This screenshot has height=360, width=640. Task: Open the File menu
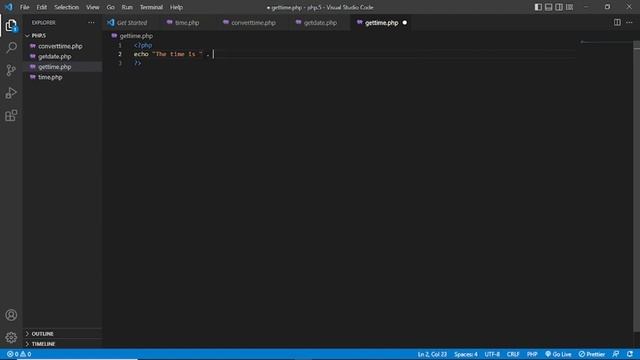[x=24, y=7]
